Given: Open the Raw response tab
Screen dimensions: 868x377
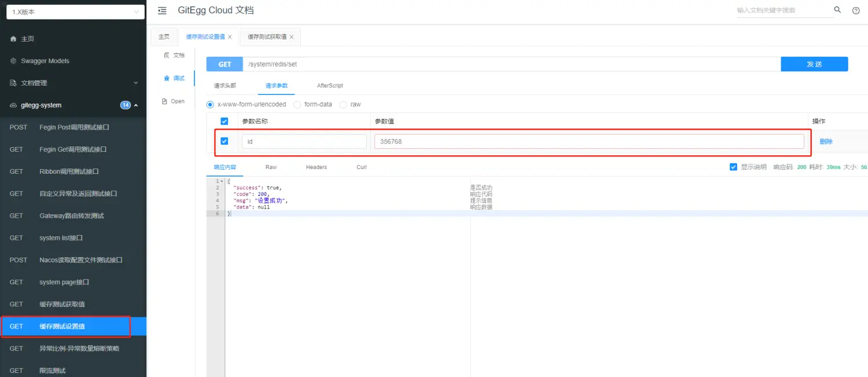Looking at the screenshot, I should [x=271, y=167].
